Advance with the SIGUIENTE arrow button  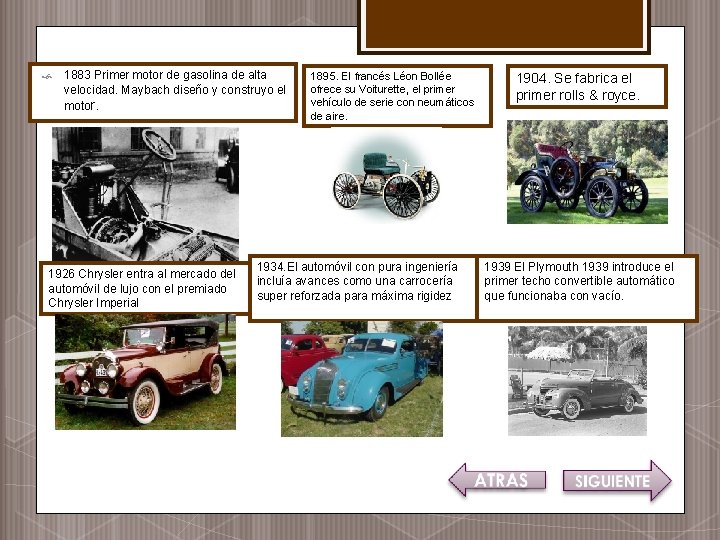pyautogui.click(x=617, y=480)
